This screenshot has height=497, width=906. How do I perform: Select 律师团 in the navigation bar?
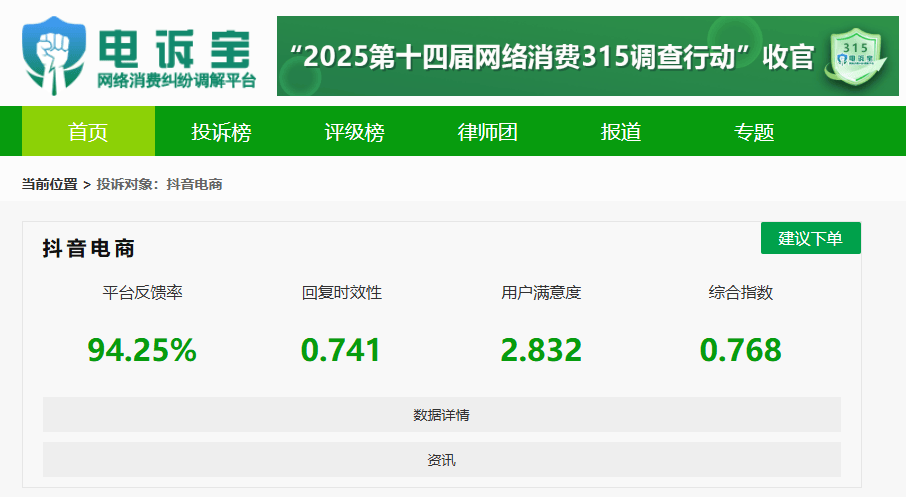(x=488, y=132)
